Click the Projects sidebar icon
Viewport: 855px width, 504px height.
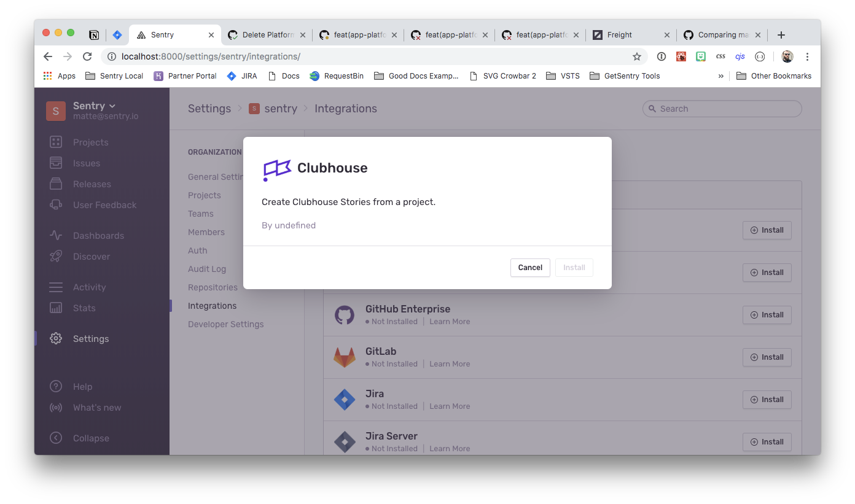tap(56, 142)
